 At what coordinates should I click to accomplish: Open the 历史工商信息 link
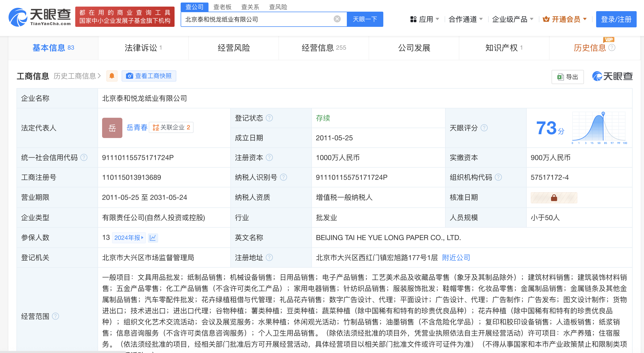[77, 76]
